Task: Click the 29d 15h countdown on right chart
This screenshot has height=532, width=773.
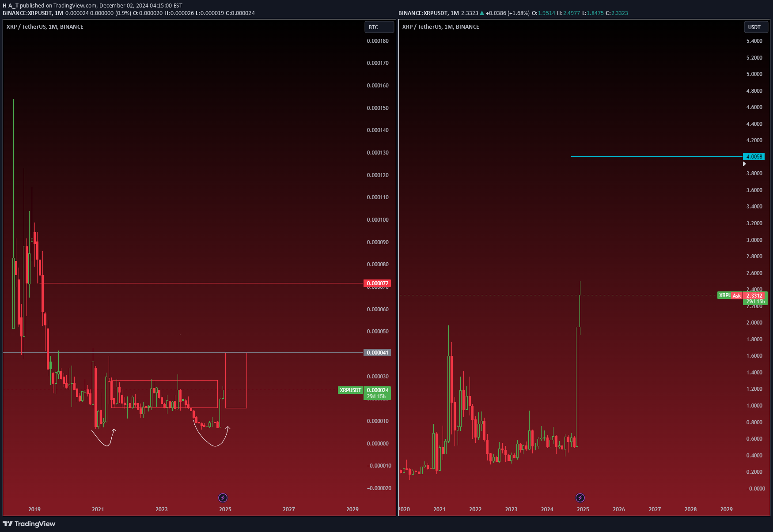Action: point(755,302)
